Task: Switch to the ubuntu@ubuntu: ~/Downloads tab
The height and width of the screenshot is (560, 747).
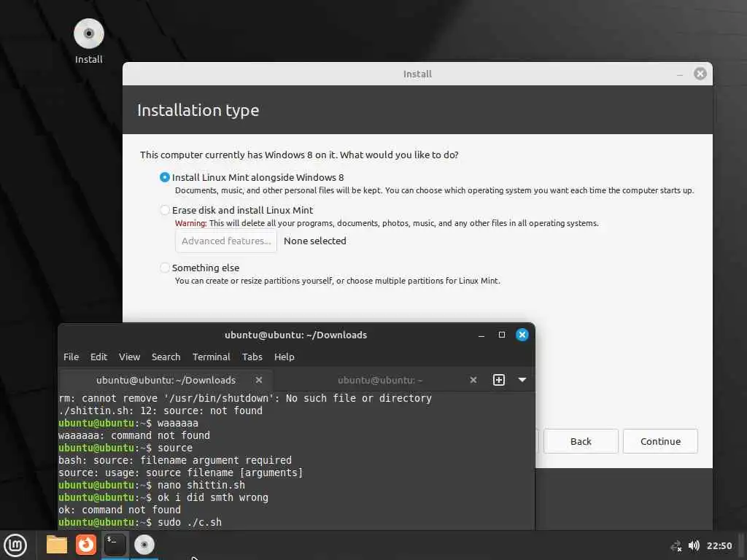Action: click(166, 380)
